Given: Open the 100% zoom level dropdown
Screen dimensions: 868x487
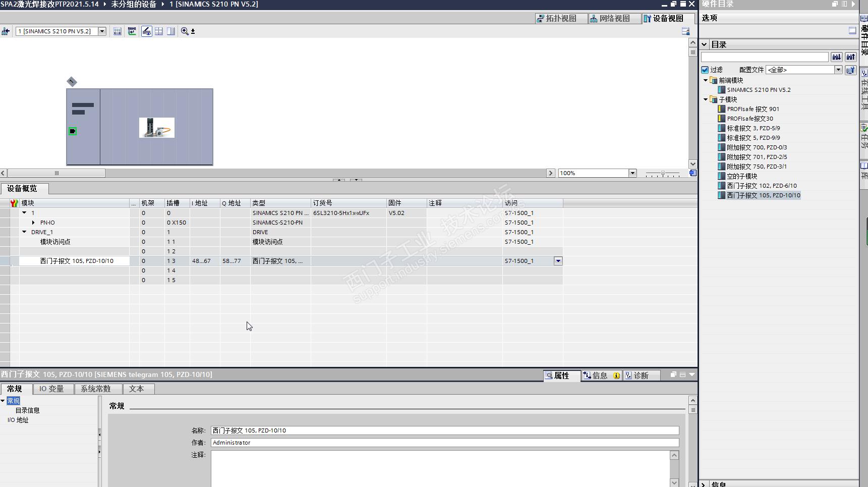Looking at the screenshot, I should coord(632,173).
